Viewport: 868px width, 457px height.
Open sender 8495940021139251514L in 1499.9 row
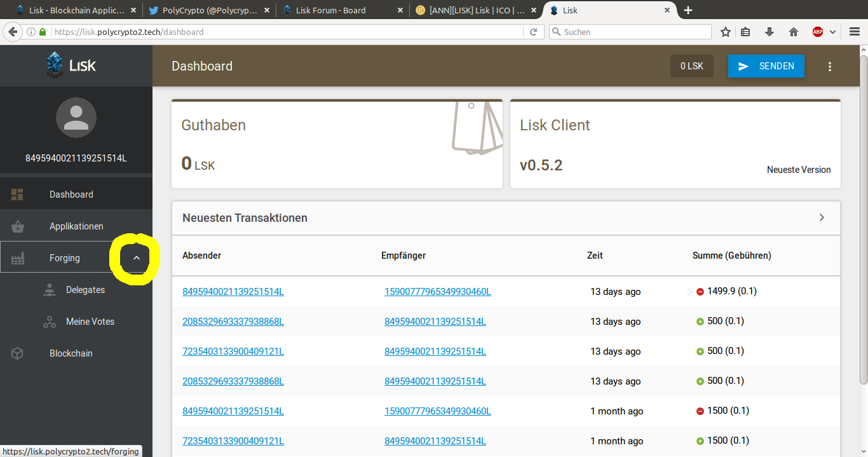click(x=233, y=292)
